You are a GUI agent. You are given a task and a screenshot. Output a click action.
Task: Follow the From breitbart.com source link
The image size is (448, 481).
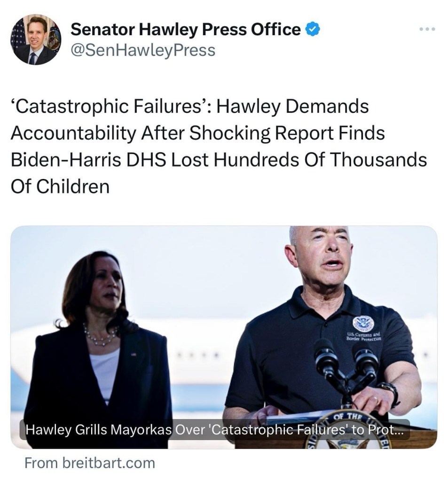[90, 463]
